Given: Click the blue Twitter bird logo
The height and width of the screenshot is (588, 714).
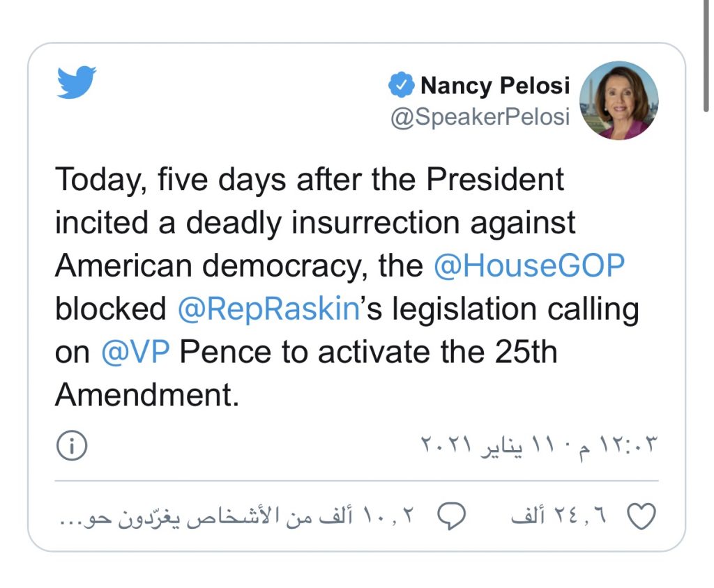Looking at the screenshot, I should [x=77, y=82].
